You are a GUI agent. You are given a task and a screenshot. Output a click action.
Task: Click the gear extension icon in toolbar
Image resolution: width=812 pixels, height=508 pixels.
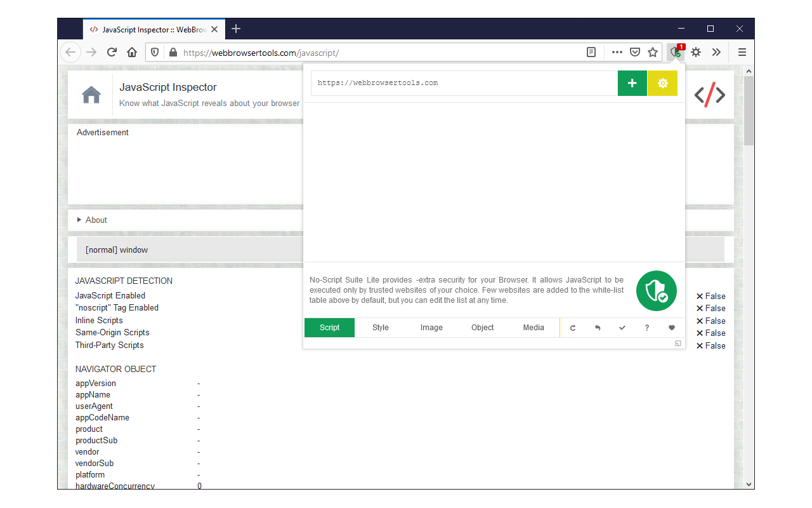coord(696,52)
